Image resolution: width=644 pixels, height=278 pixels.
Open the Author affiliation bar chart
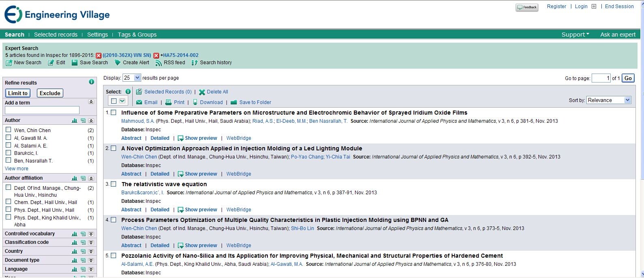pos(75,178)
